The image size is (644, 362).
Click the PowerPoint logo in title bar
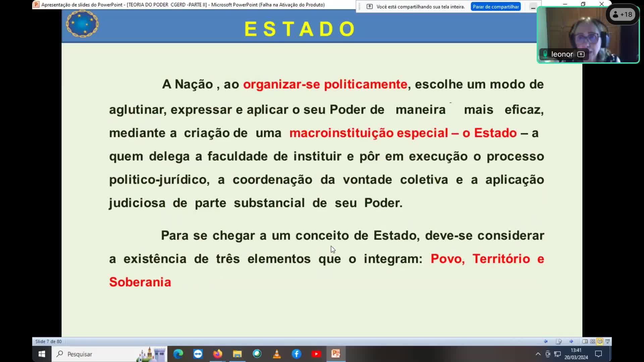coord(36,5)
